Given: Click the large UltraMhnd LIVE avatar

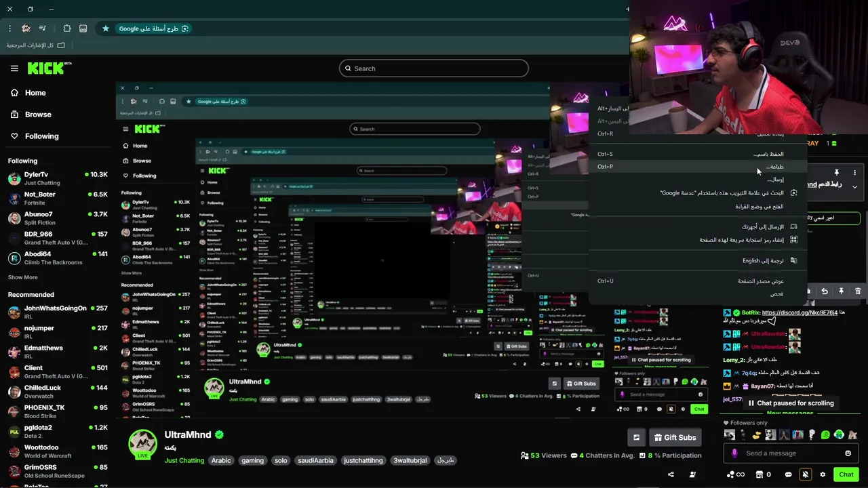Looking at the screenshot, I should (143, 444).
